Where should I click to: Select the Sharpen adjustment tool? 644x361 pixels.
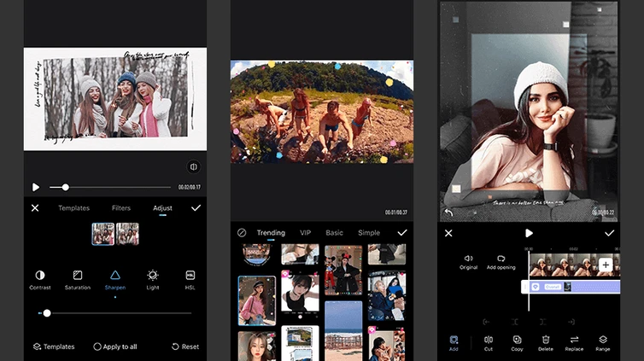(115, 280)
